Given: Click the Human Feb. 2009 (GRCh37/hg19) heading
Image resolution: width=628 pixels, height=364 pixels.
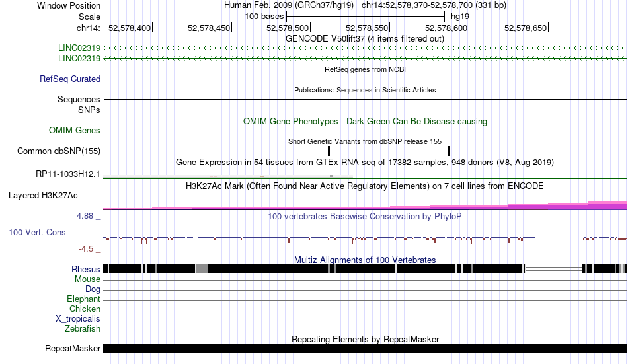Looking at the screenshot, I should 289,5.
